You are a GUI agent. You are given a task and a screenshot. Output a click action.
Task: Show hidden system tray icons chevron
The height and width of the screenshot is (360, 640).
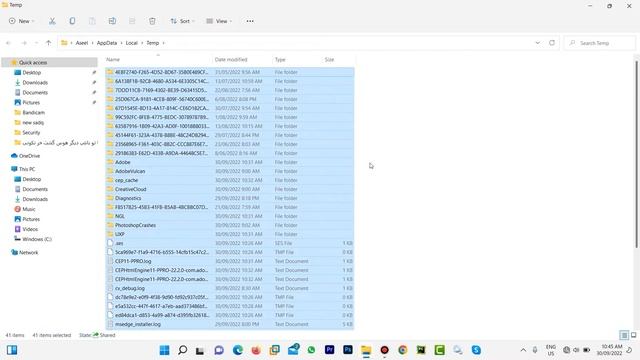tap(523, 350)
